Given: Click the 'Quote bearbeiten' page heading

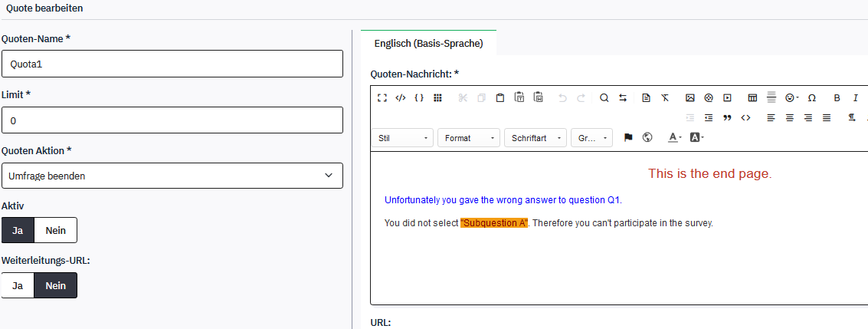Looking at the screenshot, I should (44, 9).
